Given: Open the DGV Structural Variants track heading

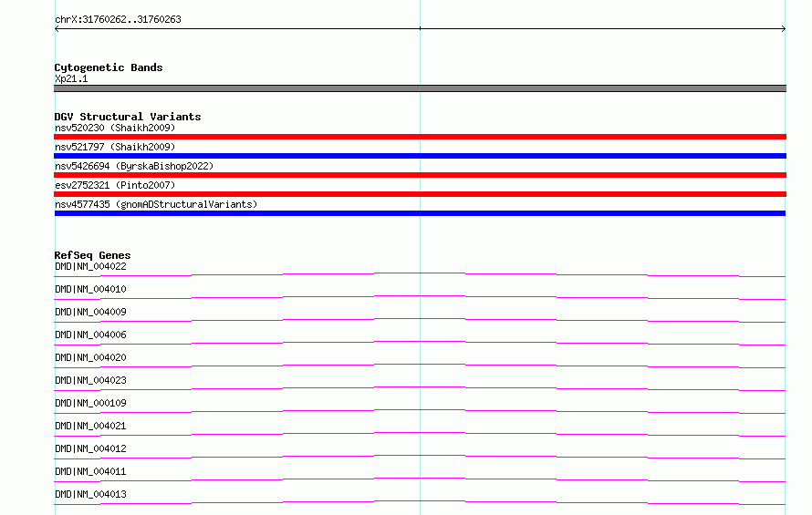Looking at the screenshot, I should coord(128,117).
